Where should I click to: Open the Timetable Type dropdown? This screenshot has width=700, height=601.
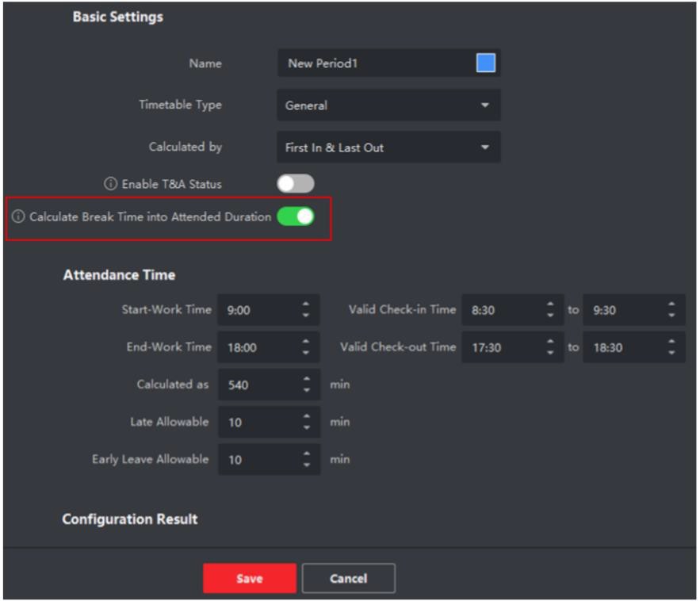[x=388, y=105]
